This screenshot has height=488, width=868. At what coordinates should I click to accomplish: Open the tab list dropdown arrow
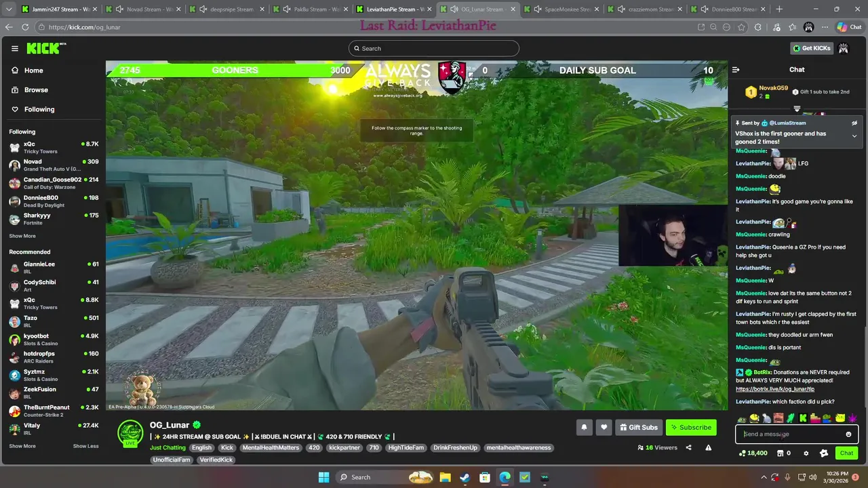point(9,9)
